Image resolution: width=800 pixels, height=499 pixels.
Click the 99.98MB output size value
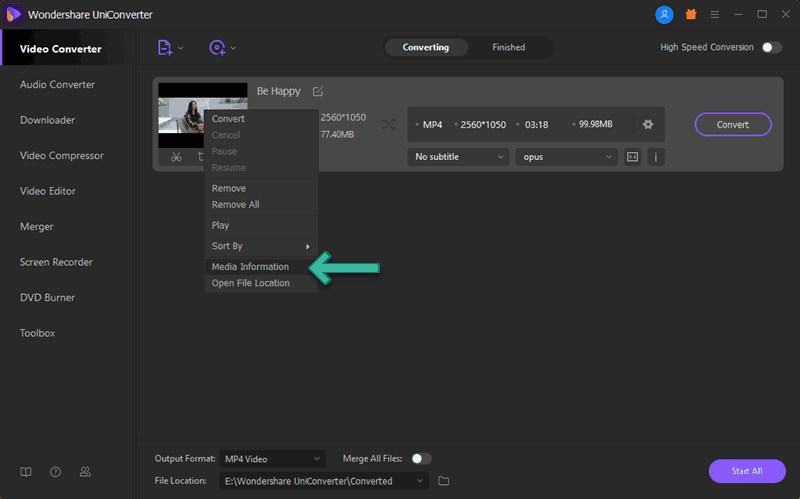[x=595, y=124]
